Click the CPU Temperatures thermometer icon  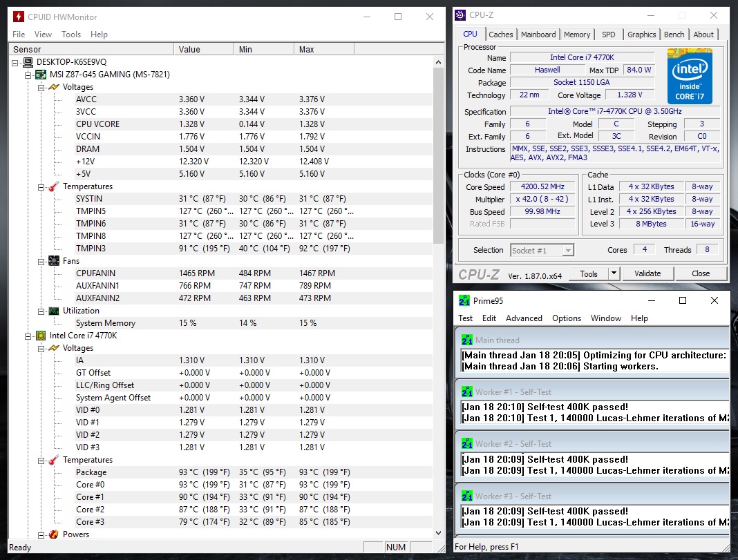tap(54, 460)
